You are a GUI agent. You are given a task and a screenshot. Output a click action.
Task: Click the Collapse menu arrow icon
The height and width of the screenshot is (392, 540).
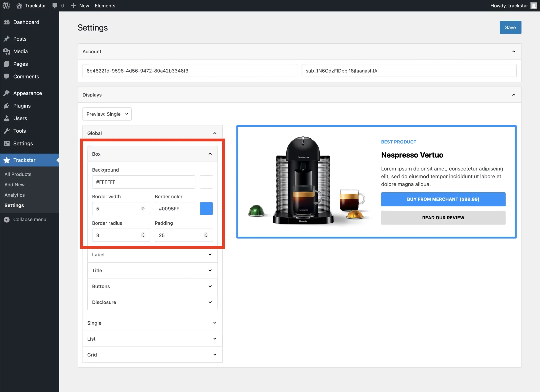point(7,220)
